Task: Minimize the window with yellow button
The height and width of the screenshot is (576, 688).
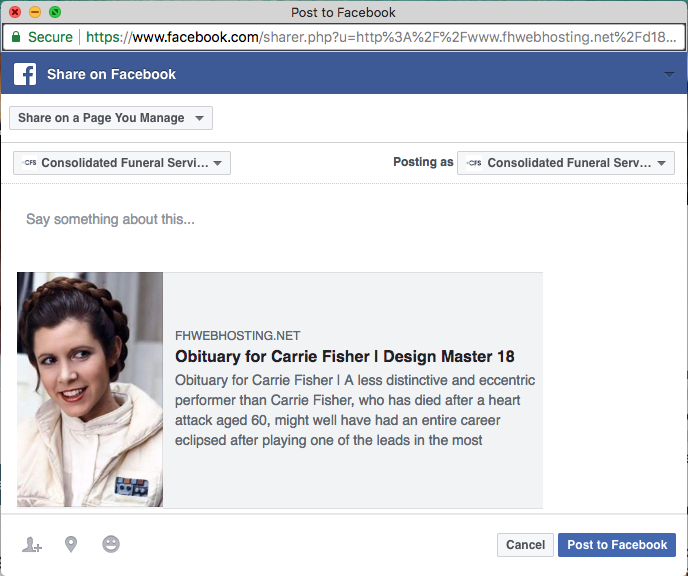Action: (35, 12)
